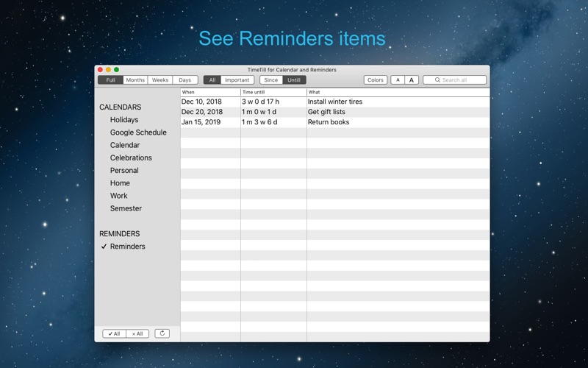Image resolution: width=588 pixels, height=368 pixels.
Task: Toggle the Calendar calendar entry
Action: pyautogui.click(x=125, y=145)
